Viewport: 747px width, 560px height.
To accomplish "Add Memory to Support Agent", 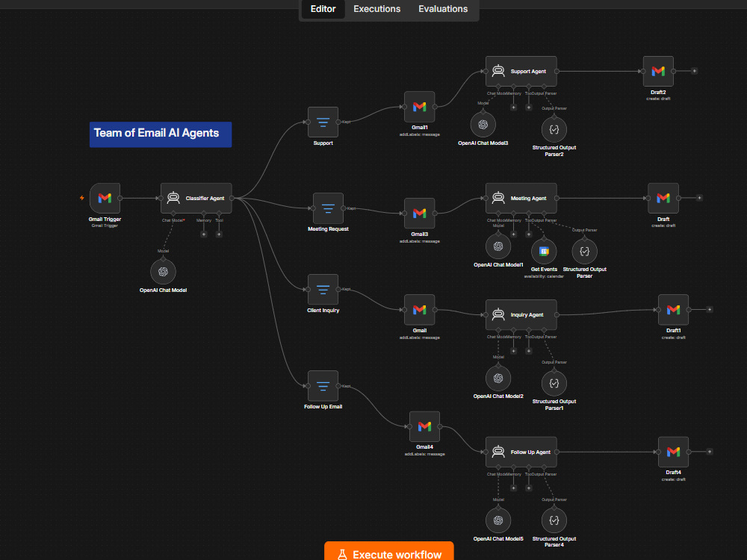I will point(514,108).
